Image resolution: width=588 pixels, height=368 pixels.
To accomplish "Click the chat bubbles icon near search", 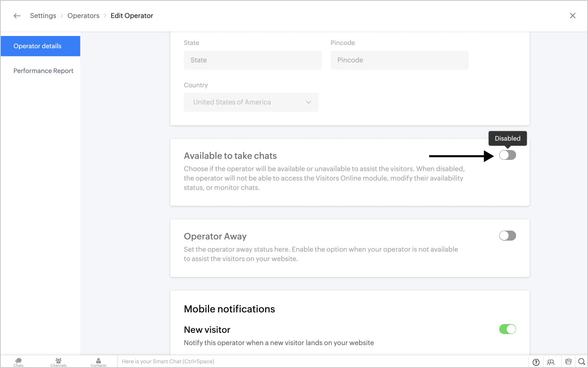I will (x=568, y=361).
